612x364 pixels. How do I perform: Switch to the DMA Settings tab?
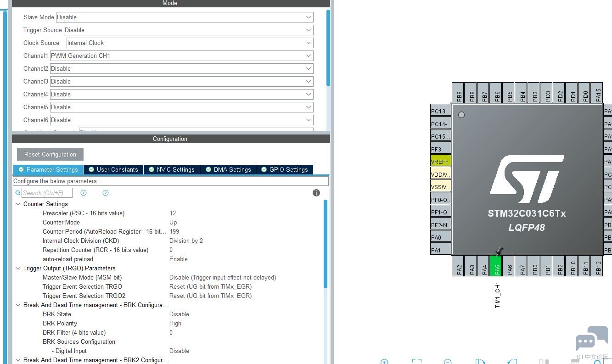point(228,169)
